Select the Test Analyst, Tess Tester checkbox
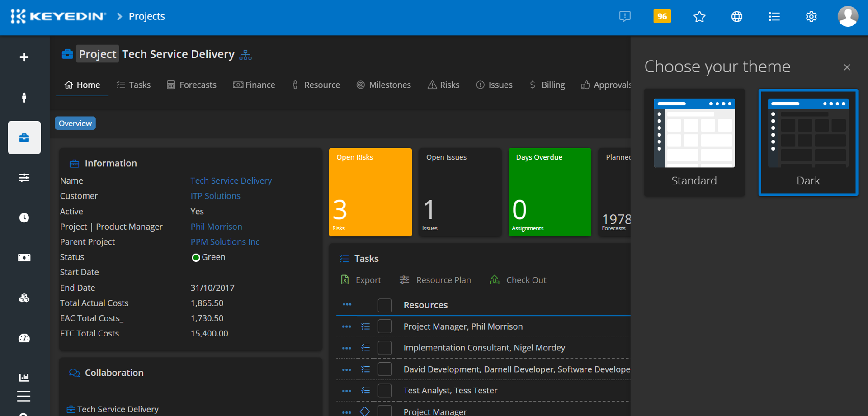 pos(384,391)
